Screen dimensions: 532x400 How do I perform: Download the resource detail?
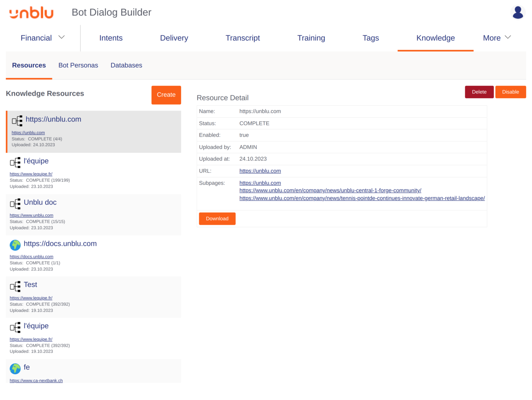(217, 219)
